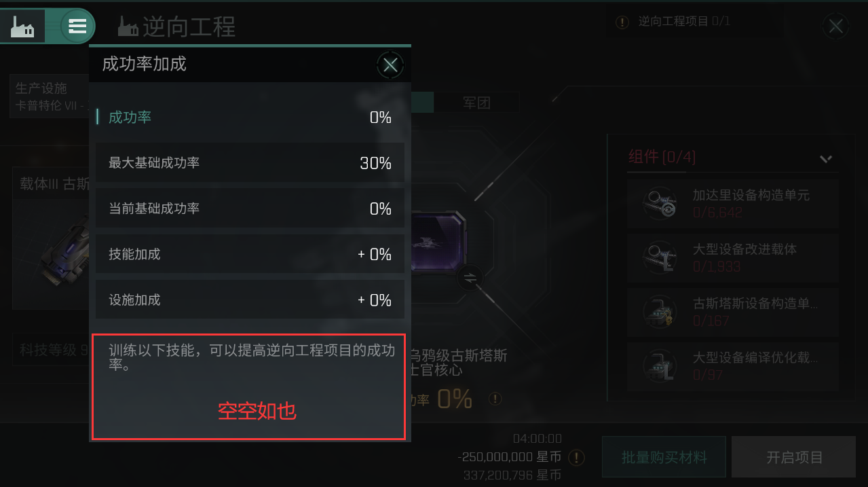
Task: Switch to the 军团 tab
Action: coord(476,103)
